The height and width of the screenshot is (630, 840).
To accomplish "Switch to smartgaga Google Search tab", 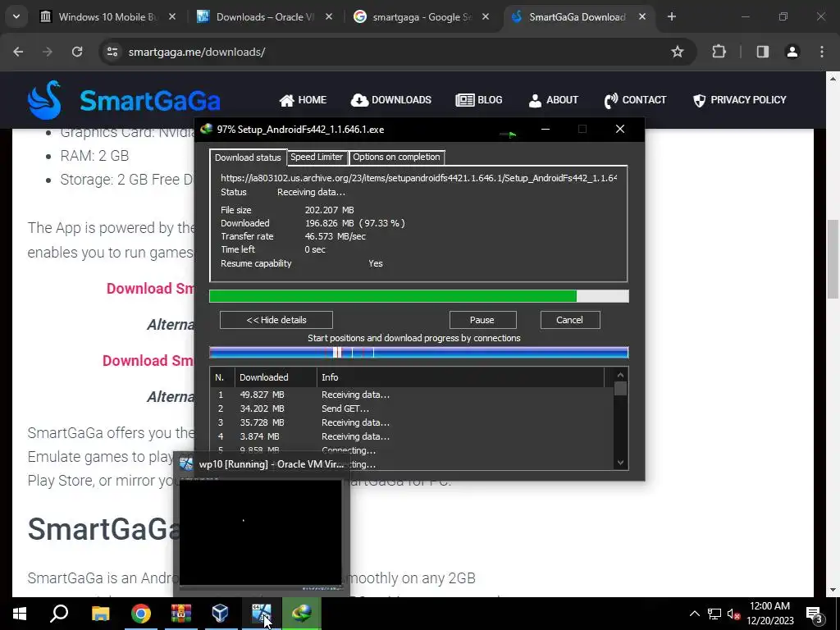I will [x=422, y=17].
